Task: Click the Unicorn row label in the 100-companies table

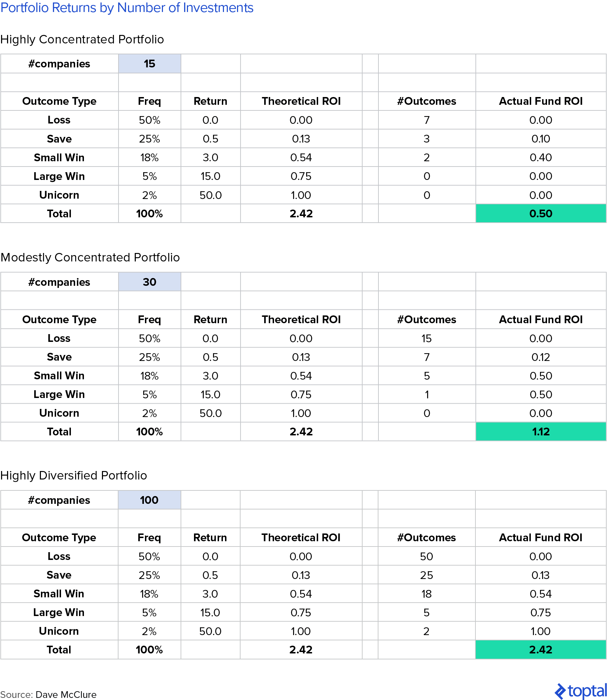Action: [59, 631]
